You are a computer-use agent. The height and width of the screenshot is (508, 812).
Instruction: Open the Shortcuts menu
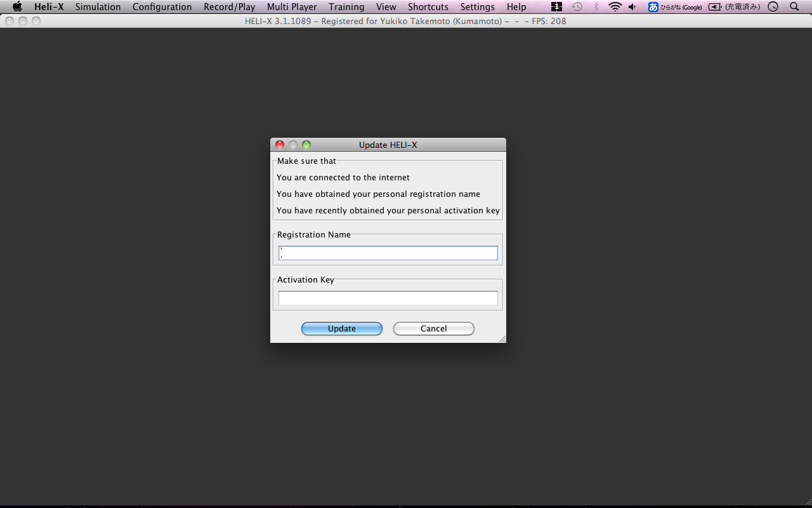(x=428, y=7)
